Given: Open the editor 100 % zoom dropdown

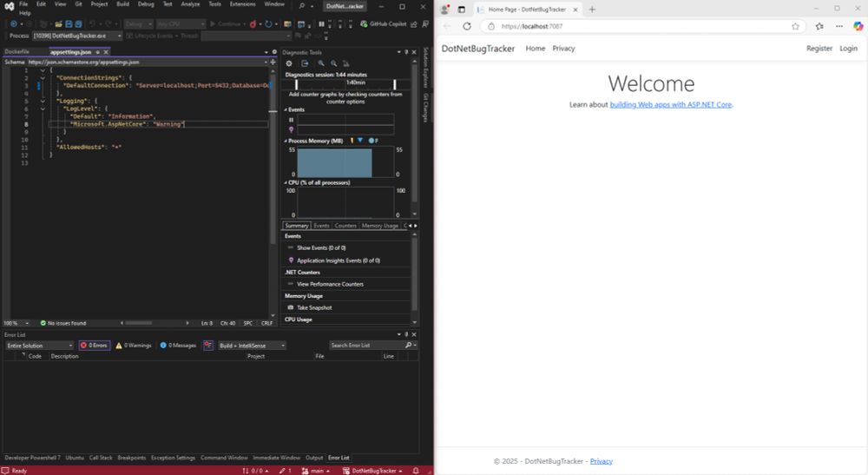Looking at the screenshot, I should 16,323.
